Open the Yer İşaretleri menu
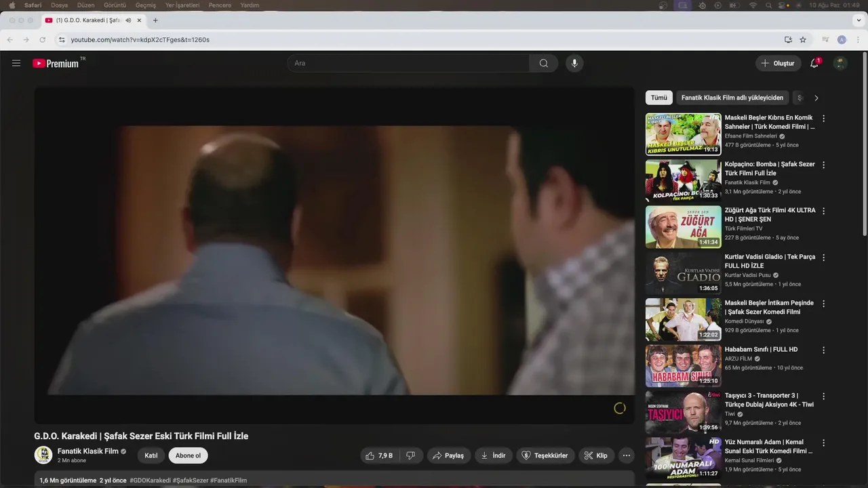This screenshot has width=868, height=488. pyautogui.click(x=182, y=5)
